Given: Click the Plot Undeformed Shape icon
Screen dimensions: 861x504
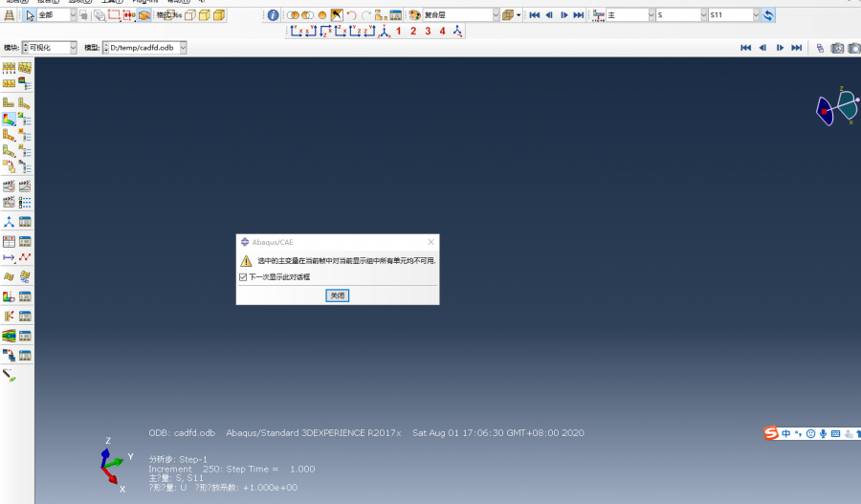Looking at the screenshot, I should tap(9, 102).
